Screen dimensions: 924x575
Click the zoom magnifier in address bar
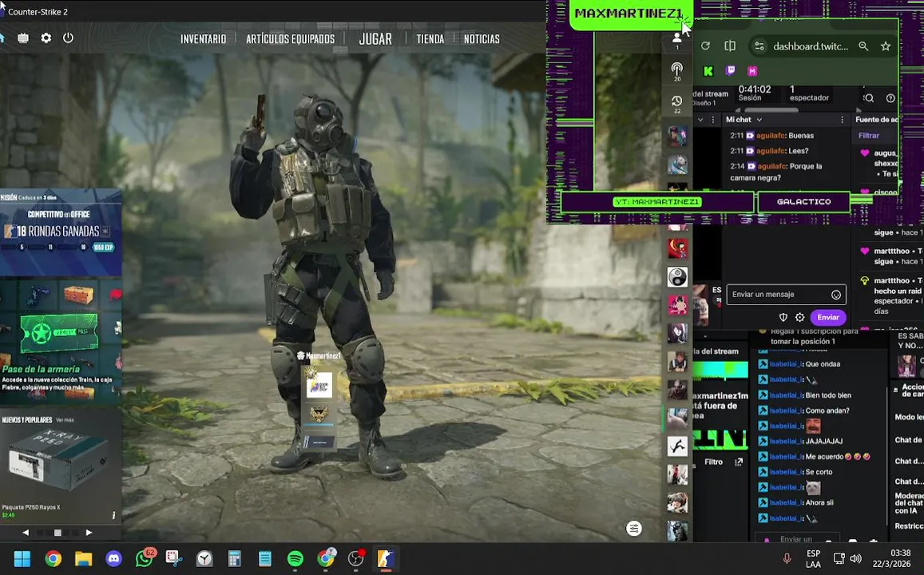863,46
